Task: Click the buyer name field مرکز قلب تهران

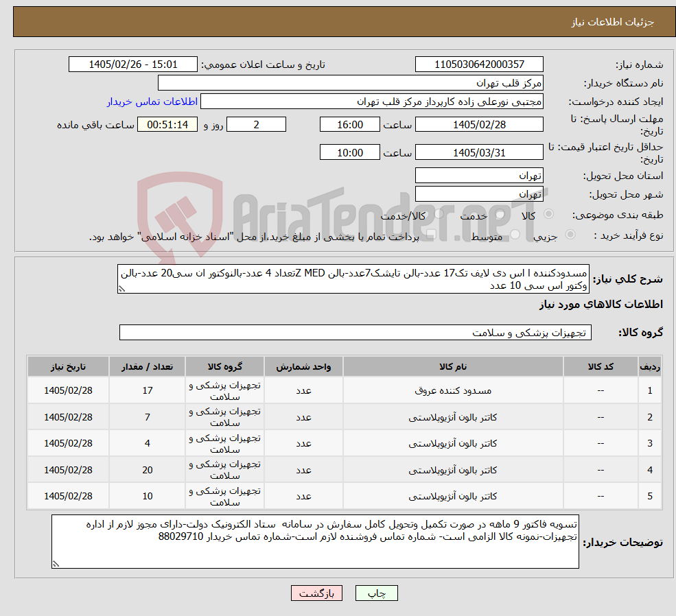Action: (350, 83)
